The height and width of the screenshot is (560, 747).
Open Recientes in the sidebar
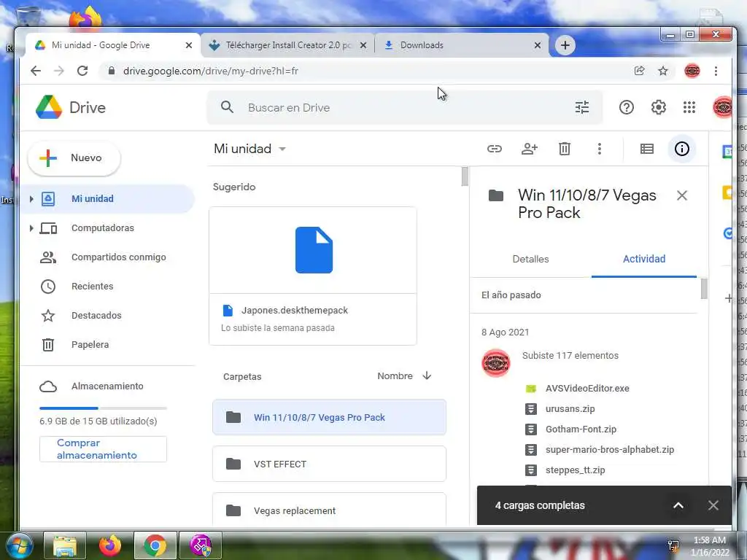pyautogui.click(x=93, y=286)
